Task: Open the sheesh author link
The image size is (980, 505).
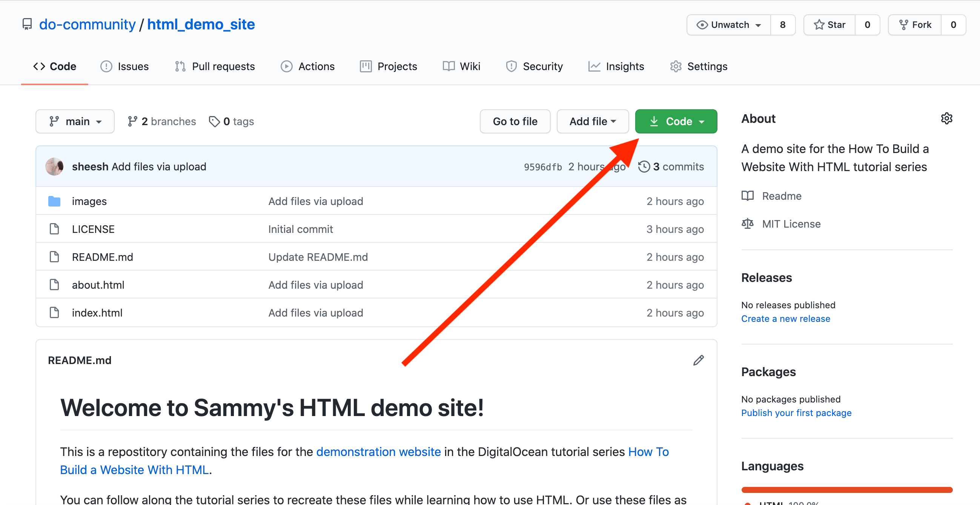Action: (90, 167)
